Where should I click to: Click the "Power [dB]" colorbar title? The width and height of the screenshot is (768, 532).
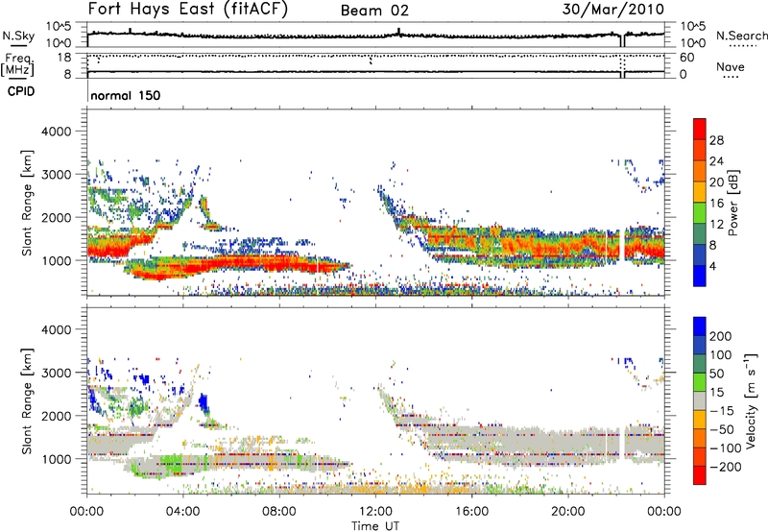click(x=733, y=203)
